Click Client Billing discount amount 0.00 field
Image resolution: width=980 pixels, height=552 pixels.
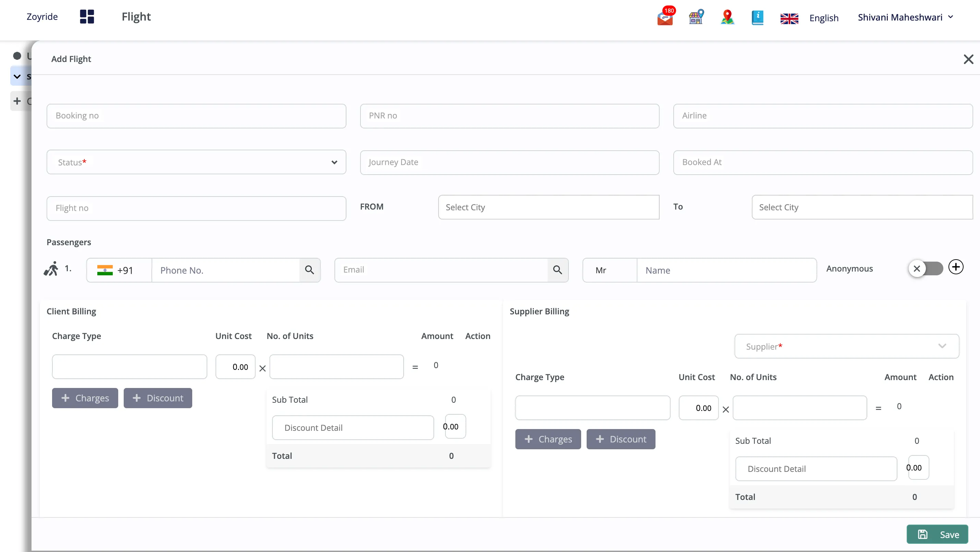coord(455,427)
